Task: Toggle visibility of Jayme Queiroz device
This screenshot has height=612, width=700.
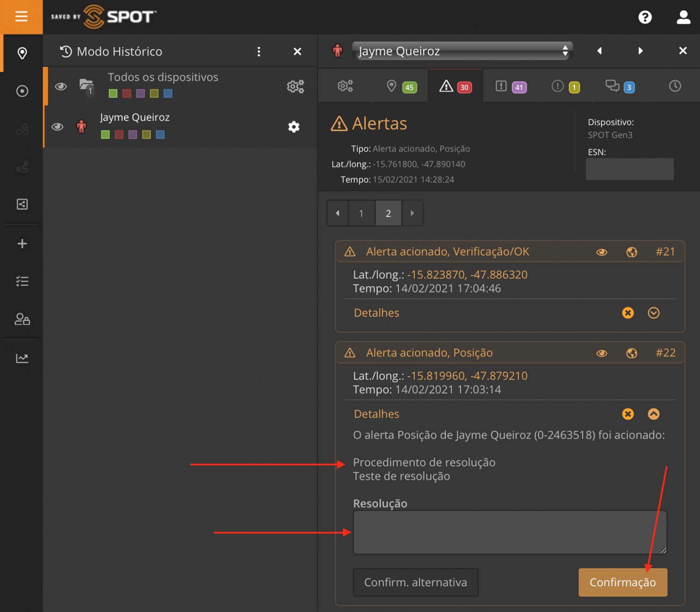Action: pos(57,127)
